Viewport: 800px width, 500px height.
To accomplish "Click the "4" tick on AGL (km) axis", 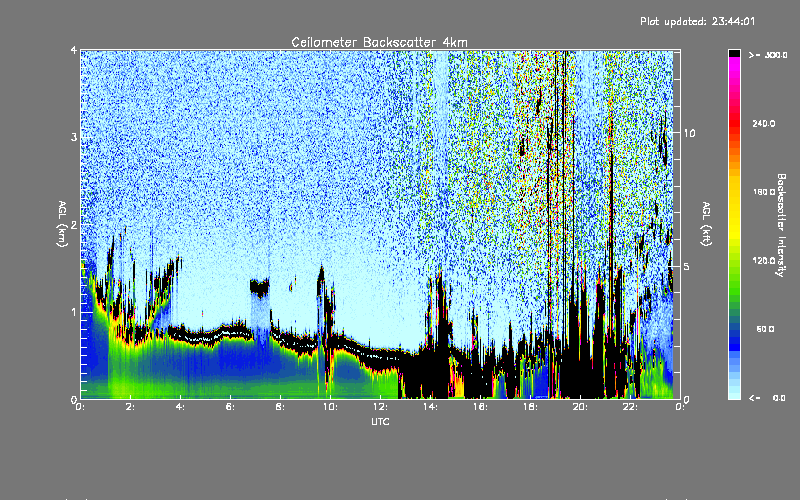I will pyautogui.click(x=74, y=50).
